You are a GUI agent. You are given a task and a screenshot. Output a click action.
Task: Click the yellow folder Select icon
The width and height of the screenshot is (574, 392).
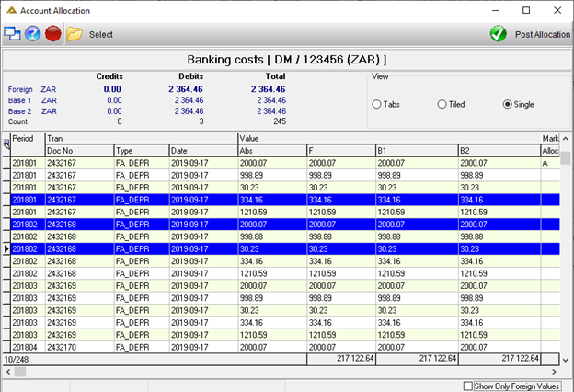75,34
